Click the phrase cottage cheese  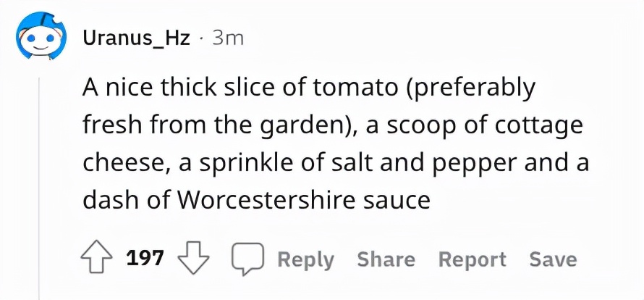[x=535, y=125]
